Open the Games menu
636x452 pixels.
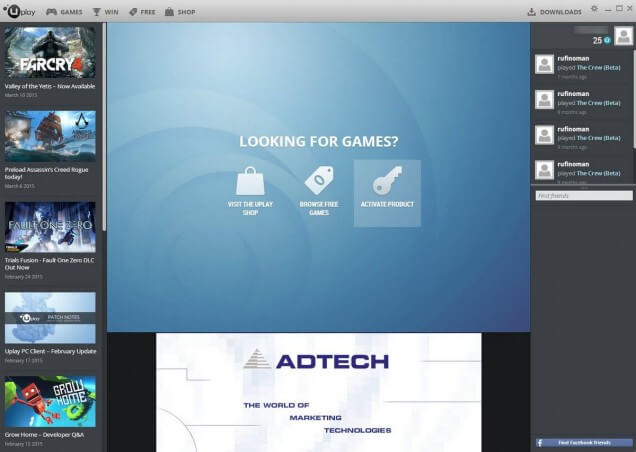pyautogui.click(x=64, y=12)
